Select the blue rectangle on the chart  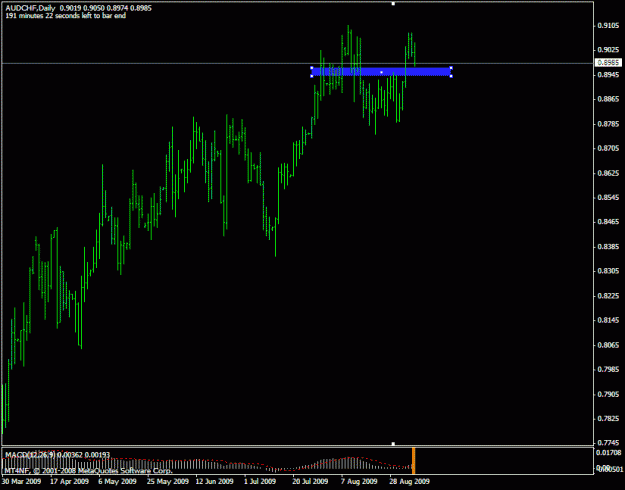coord(381,72)
